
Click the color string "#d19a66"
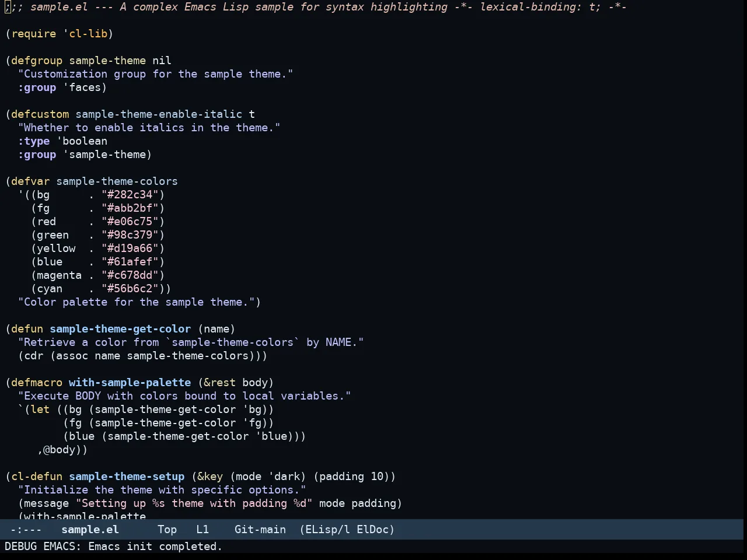[130, 249]
